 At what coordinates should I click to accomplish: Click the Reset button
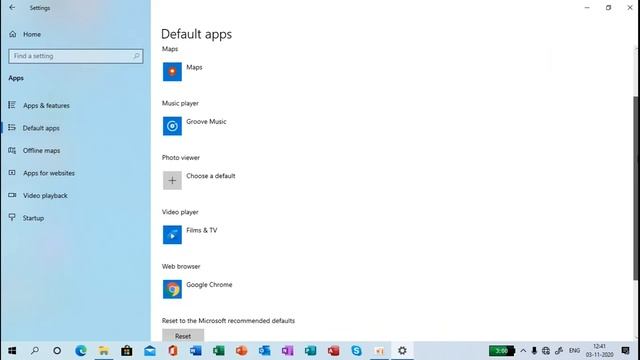183,336
